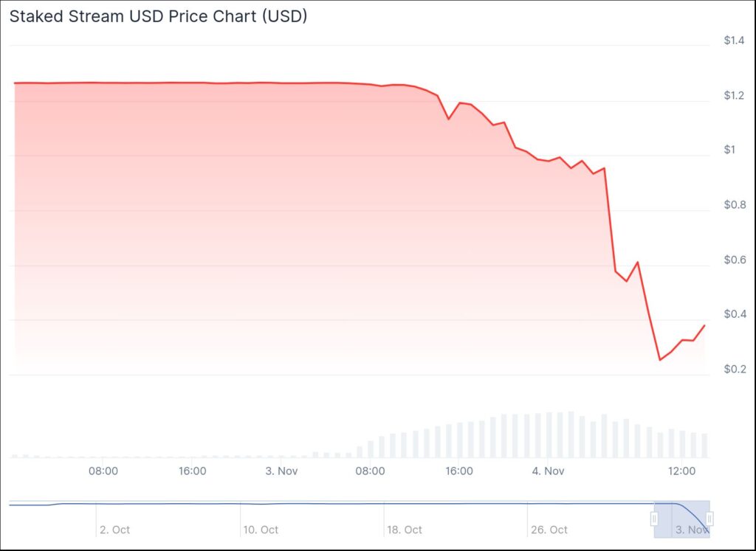Click the $0.8 price axis label

click(x=734, y=205)
